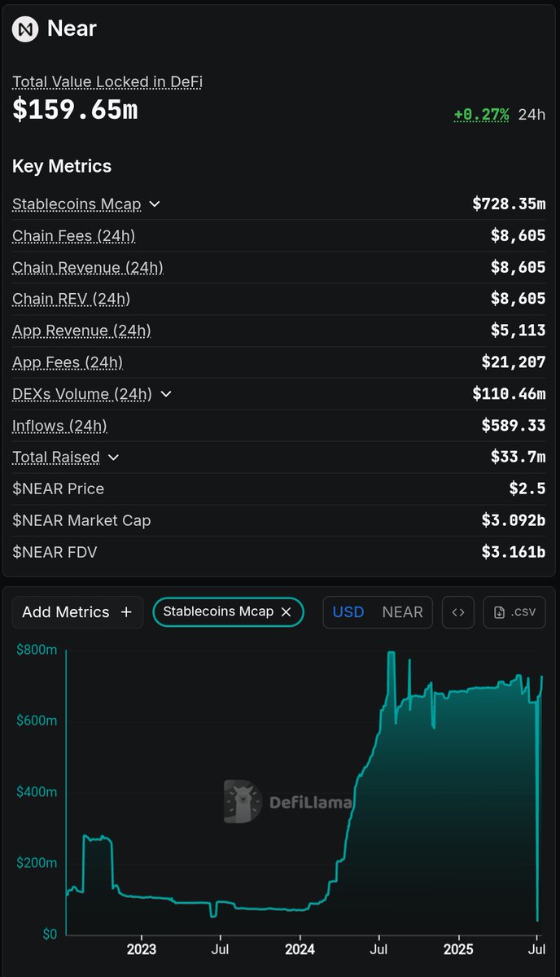Image resolution: width=560 pixels, height=977 pixels.
Task: Click the $NEAR Price row label
Action: click(x=58, y=488)
